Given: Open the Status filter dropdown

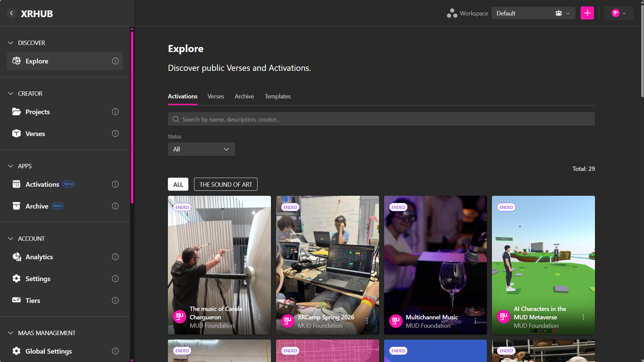Looking at the screenshot, I should point(201,149).
